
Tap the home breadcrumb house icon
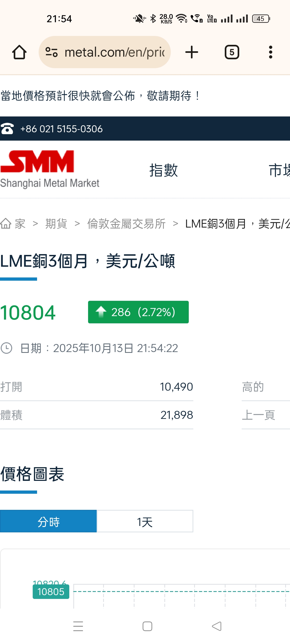[6, 224]
